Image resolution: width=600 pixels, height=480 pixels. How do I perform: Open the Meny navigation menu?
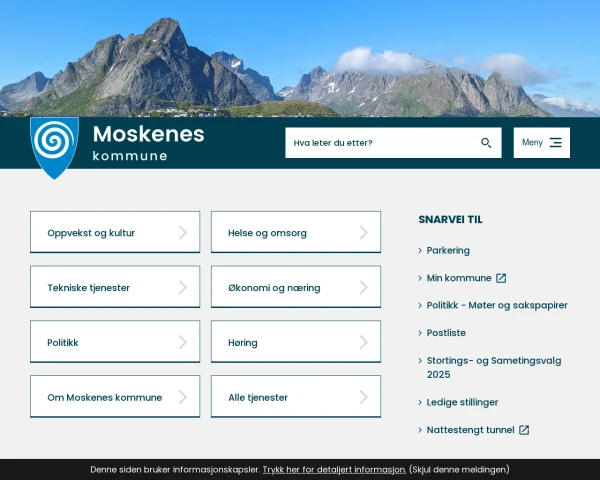[541, 143]
